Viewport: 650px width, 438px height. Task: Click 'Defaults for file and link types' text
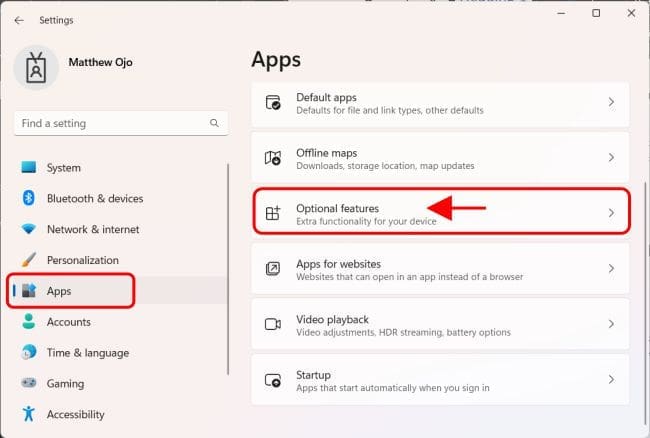coord(390,110)
